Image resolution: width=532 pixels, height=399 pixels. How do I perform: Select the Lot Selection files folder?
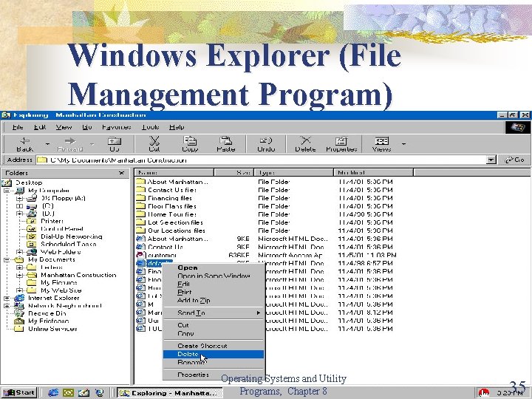170,222
